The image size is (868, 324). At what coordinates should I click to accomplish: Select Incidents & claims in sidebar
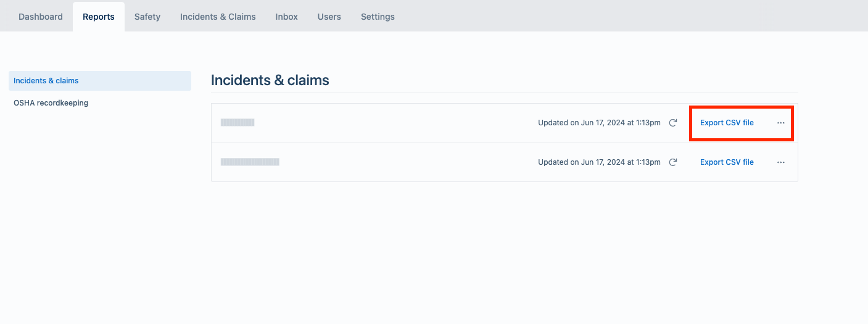[100, 81]
